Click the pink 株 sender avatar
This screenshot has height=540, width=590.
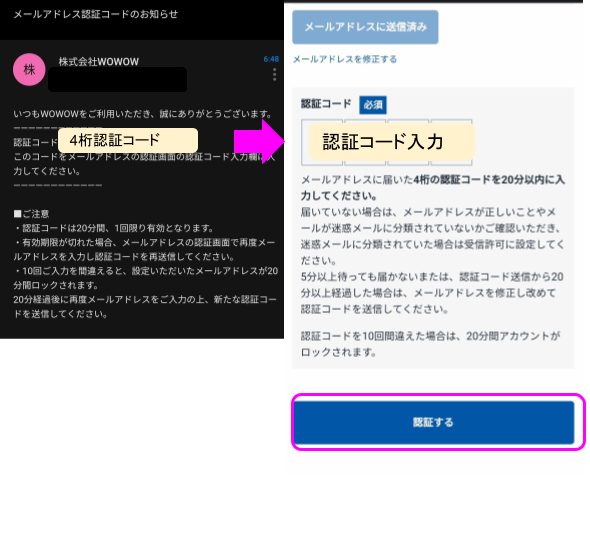29,70
